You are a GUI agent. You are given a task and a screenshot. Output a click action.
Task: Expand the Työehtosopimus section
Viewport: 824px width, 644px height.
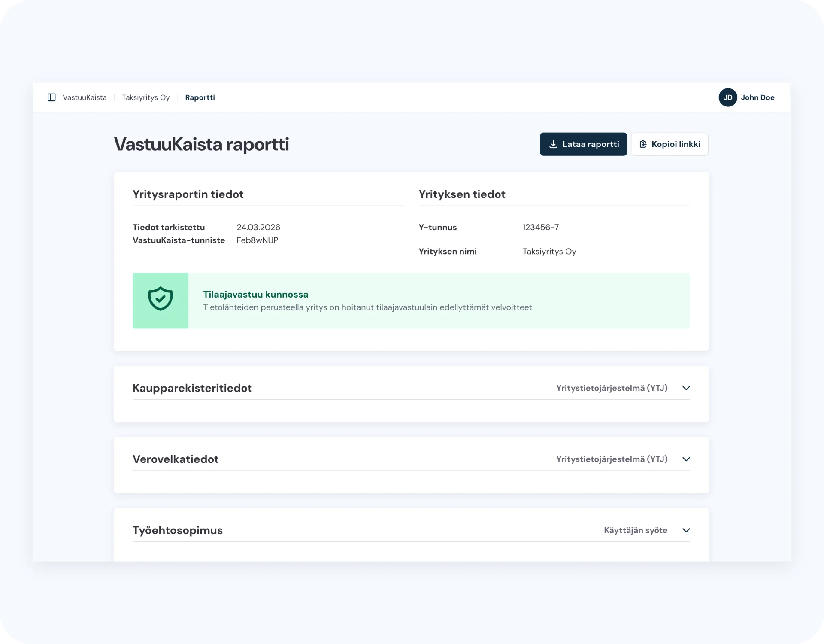pos(177,530)
